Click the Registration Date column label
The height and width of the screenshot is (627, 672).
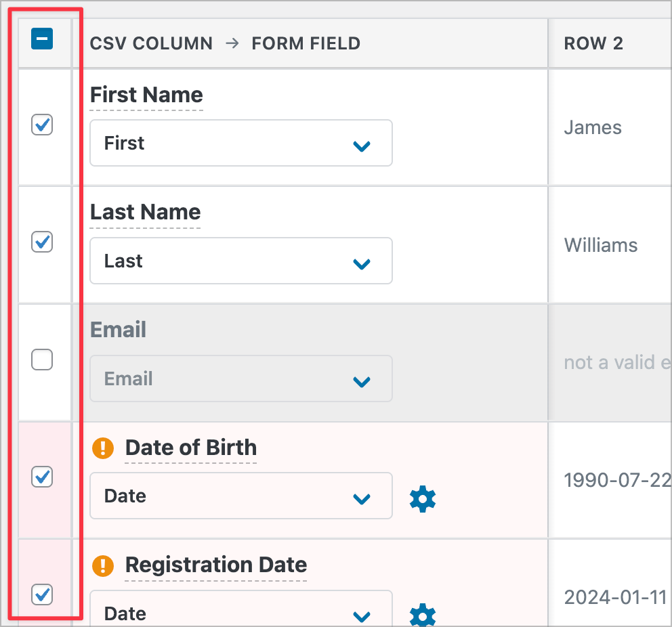[x=215, y=565]
